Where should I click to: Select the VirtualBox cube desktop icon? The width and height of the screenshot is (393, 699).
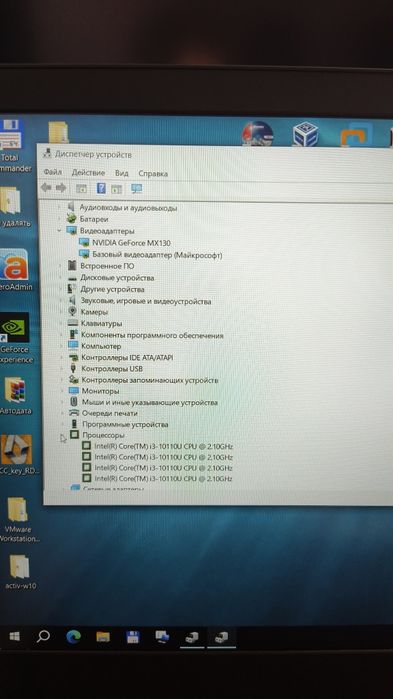pos(306,133)
